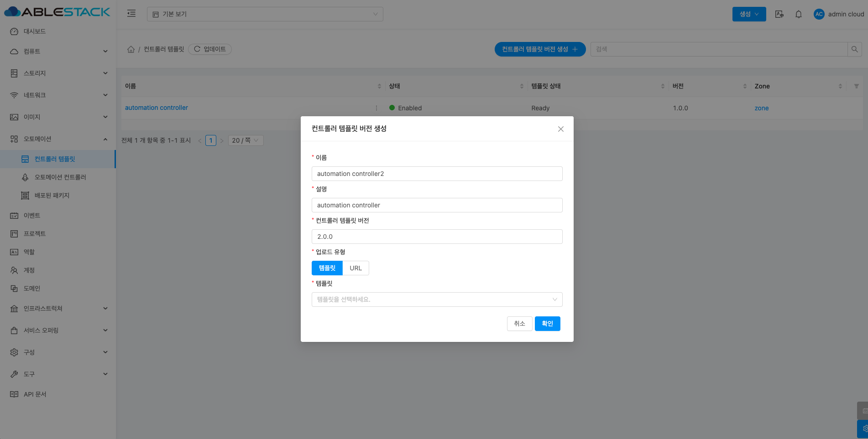Screen dimensions: 868x439
Task: Select the URL upload type
Action: tap(356, 268)
